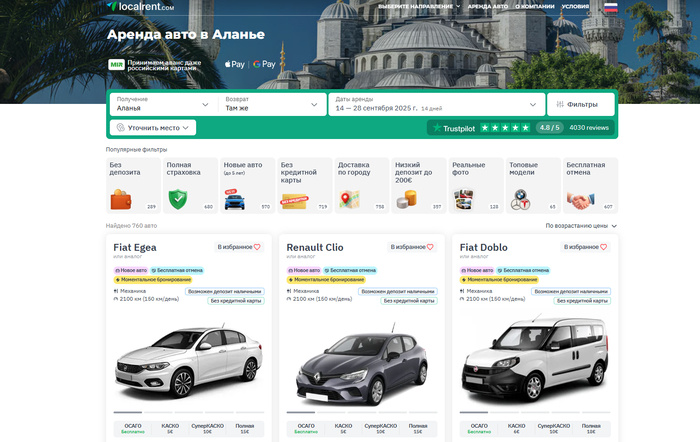Click Возможен депозит наличными badge on Renault Clio
Image resolution: width=700 pixels, height=442 pixels.
coord(398,291)
